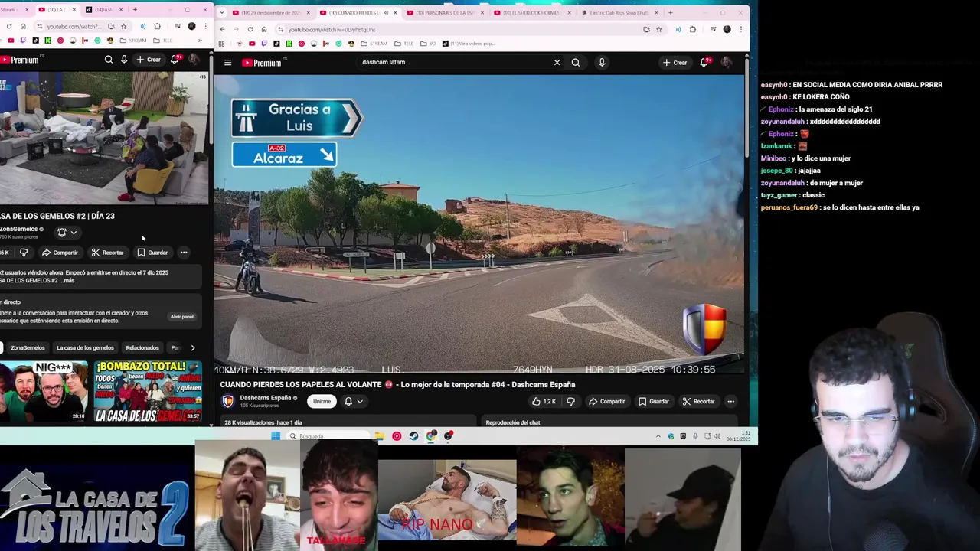
Task: Show more filter chips with right arrow
Action: [192, 348]
